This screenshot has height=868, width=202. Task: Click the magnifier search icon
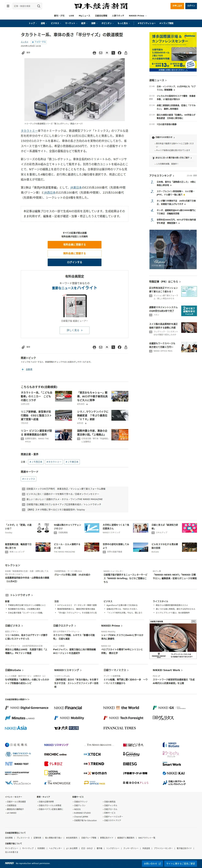point(39,6)
